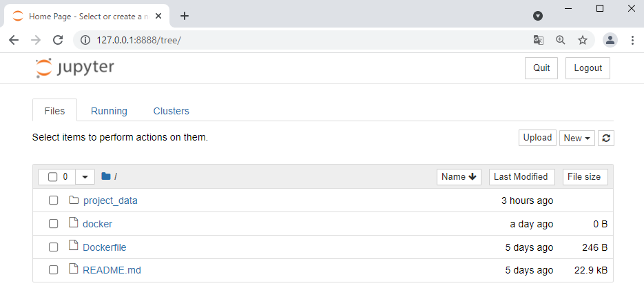
Task: Click 'Select items to perform actions' text
Action: 121,138
